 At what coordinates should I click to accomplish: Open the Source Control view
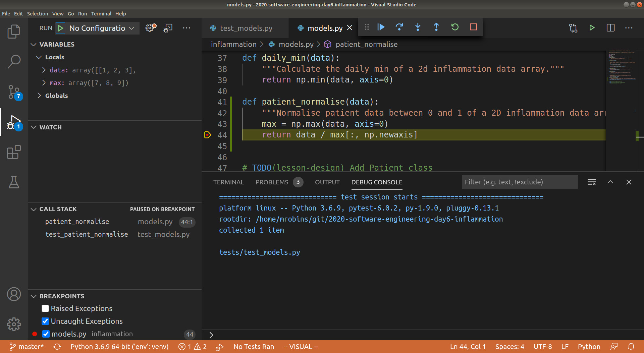click(x=14, y=92)
